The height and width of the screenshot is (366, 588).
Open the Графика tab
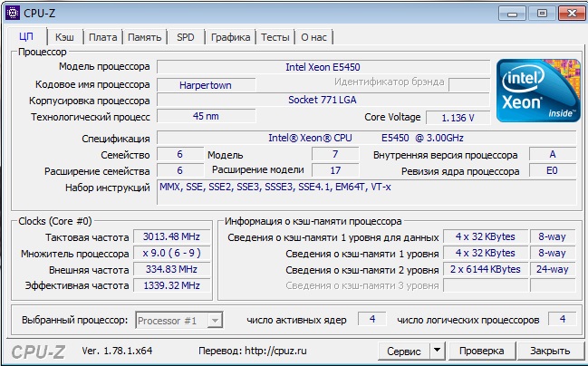tap(230, 37)
